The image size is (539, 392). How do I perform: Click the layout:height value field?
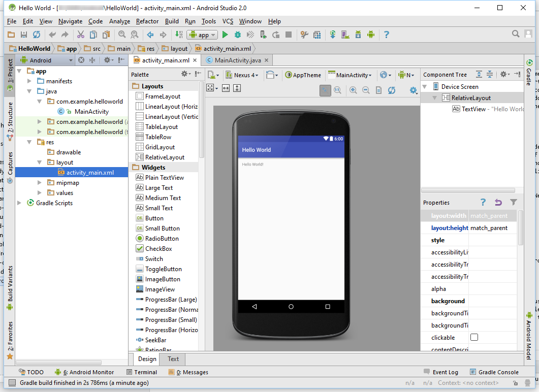(493, 228)
